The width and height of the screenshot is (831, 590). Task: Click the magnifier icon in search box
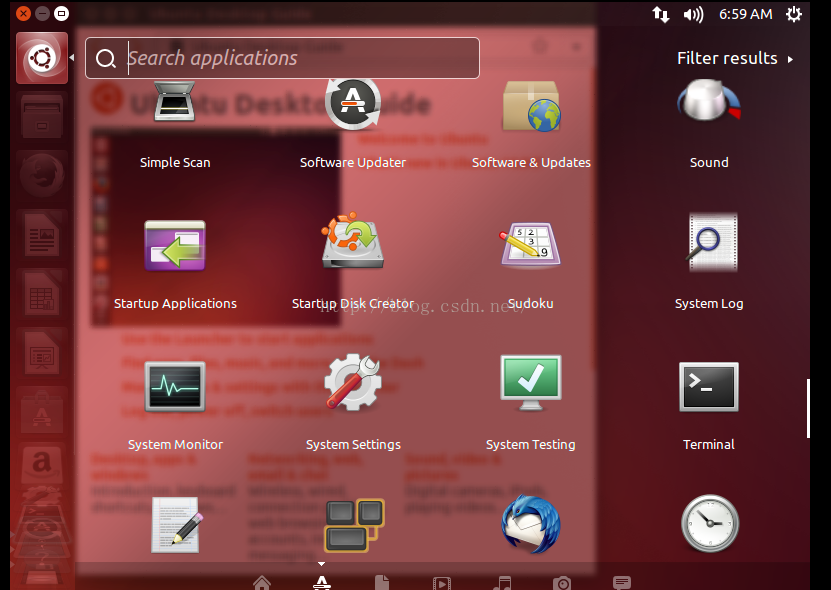coord(105,58)
